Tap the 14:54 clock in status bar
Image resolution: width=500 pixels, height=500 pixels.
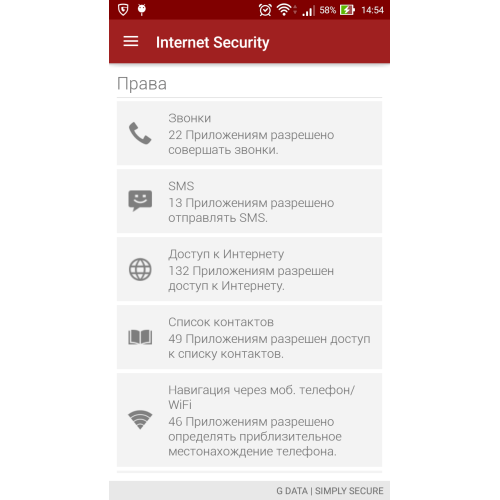(372, 10)
